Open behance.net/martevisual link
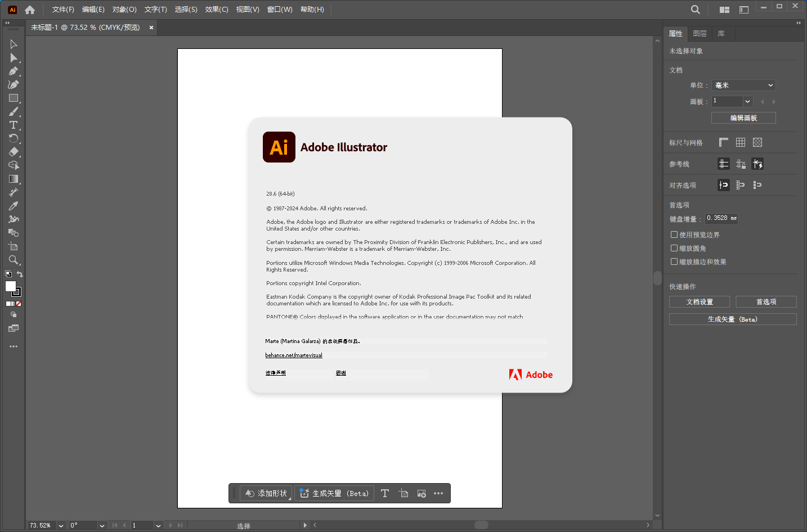The height and width of the screenshot is (532, 807). point(294,355)
